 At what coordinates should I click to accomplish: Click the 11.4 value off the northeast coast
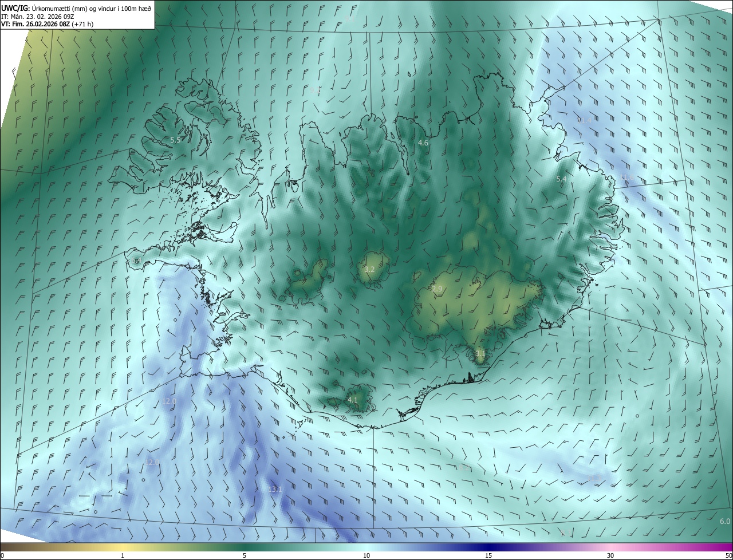click(x=585, y=120)
